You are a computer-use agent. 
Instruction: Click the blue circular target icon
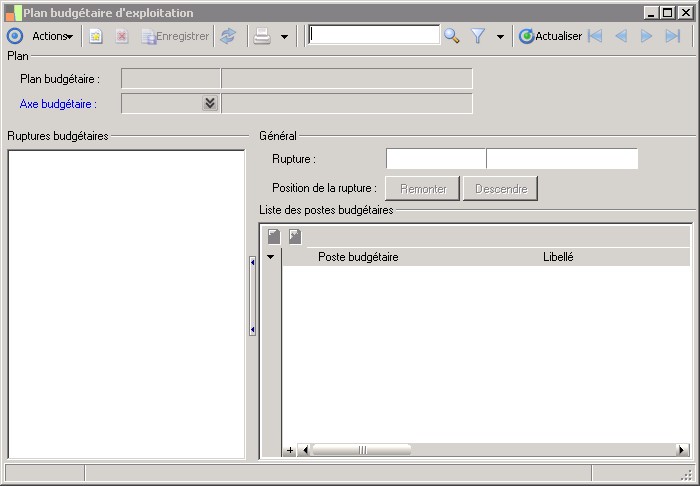pos(15,36)
